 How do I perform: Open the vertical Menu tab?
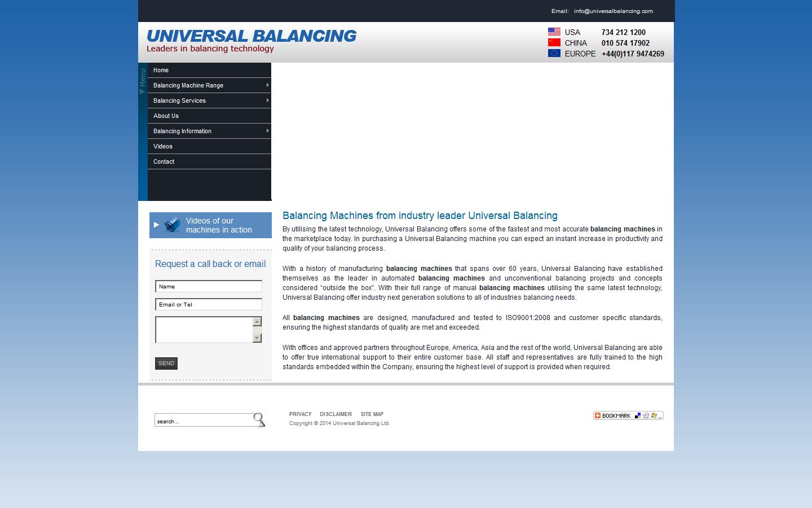[142, 79]
